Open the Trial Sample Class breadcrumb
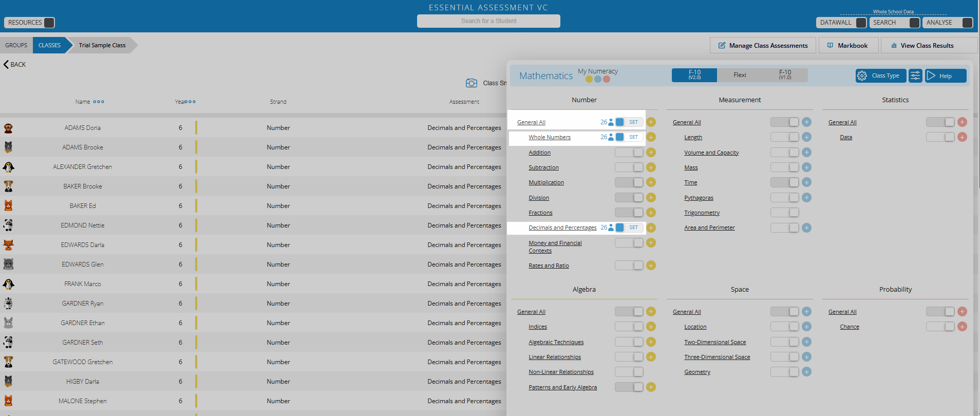980x416 pixels. tap(102, 45)
